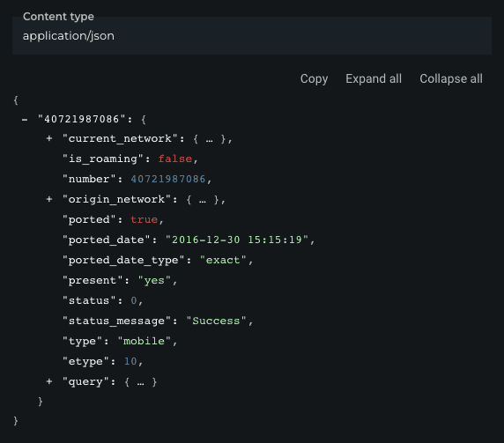Click the status value 0
This screenshot has height=443, width=504.
[134, 300]
